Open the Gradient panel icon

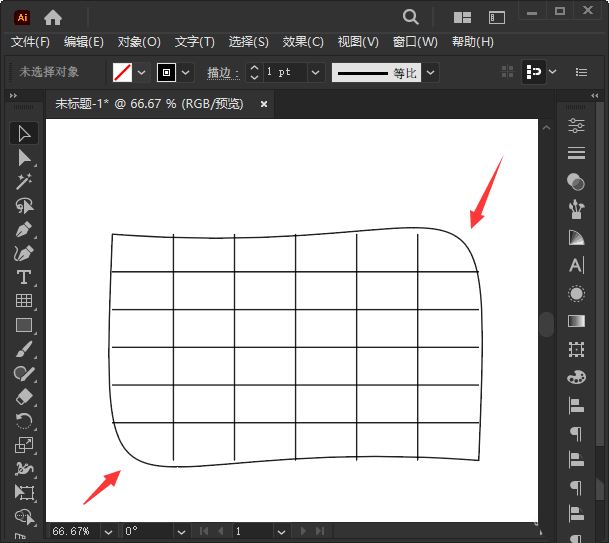pos(576,321)
